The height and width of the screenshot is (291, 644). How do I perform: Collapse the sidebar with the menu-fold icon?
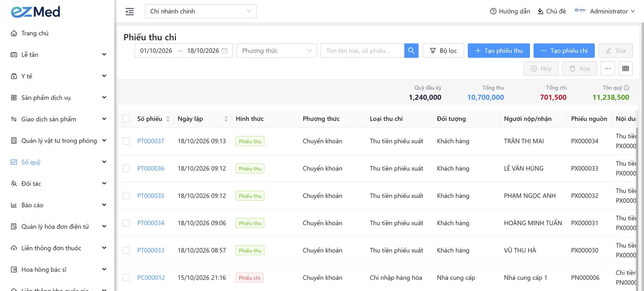130,12
